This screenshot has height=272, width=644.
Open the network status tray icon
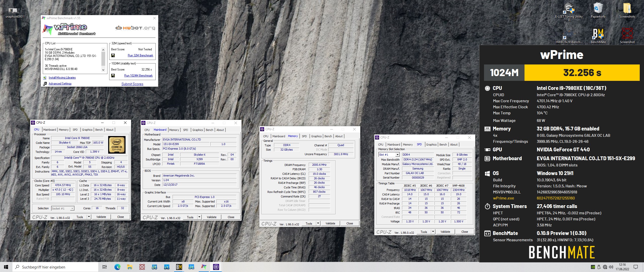[605, 267]
